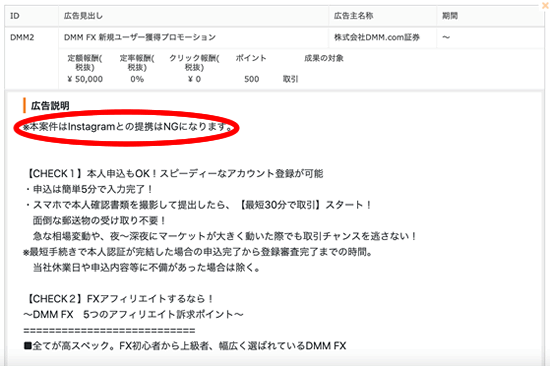Close the ad detail popup with the X
The height and width of the screenshot is (366, 550).
546,6
